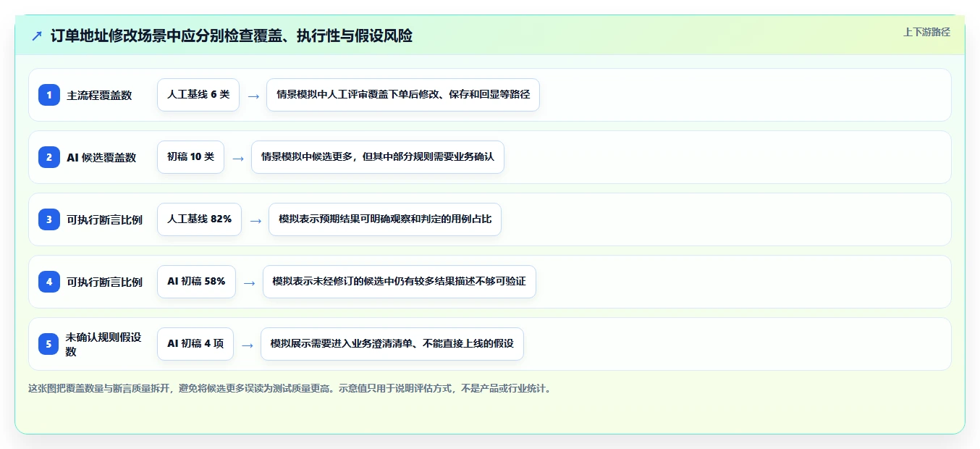
Task: Click the box 模拟表示预期结果可明确观察和判定的用例占比
Action: pyautogui.click(x=385, y=219)
